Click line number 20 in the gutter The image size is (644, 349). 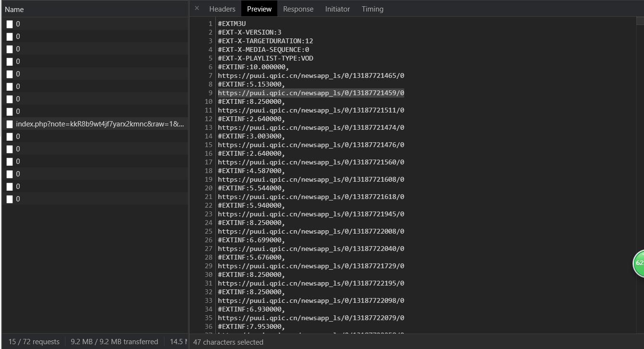209,188
